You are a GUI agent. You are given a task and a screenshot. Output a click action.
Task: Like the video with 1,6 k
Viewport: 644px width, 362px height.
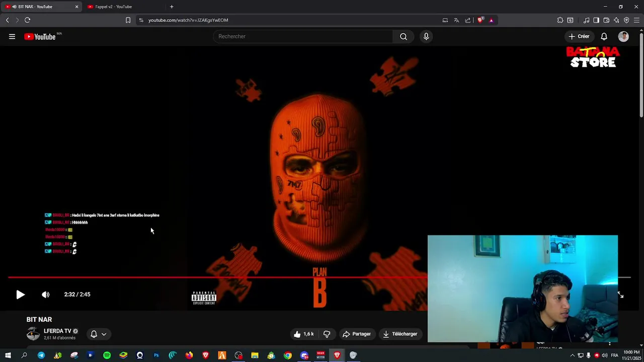(x=304, y=334)
